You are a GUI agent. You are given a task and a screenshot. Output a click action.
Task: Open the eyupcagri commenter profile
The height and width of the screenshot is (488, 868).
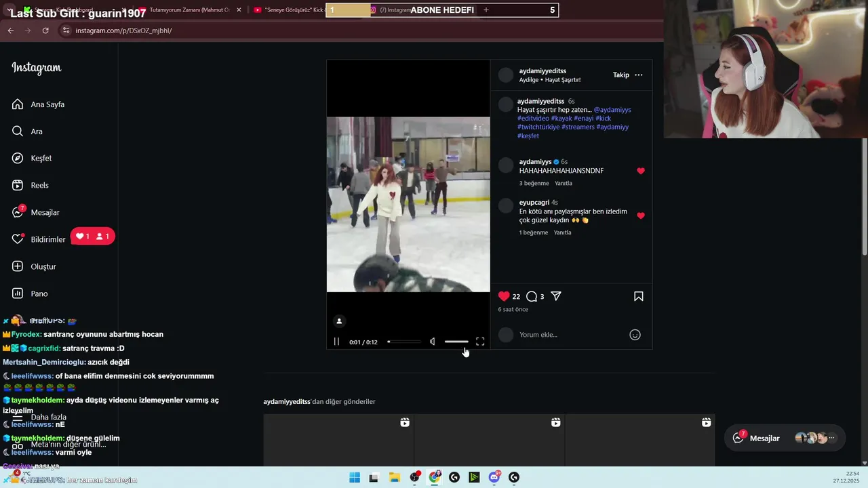[534, 202]
